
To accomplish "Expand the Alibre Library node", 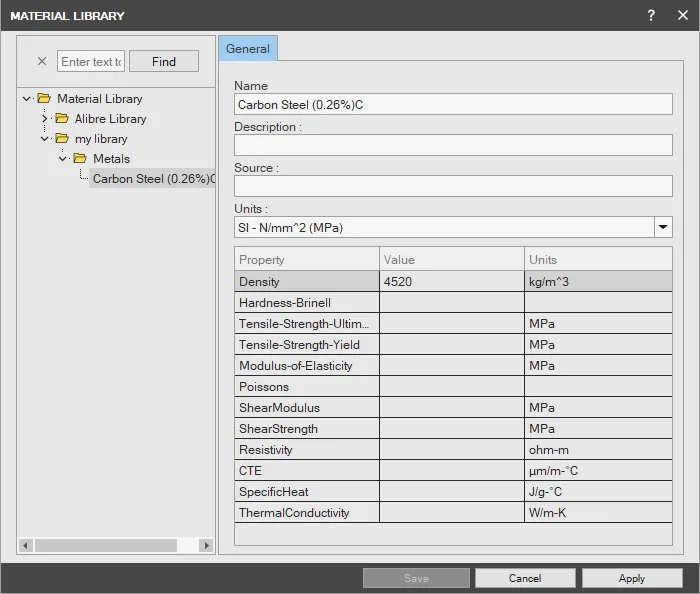I will tap(44, 119).
